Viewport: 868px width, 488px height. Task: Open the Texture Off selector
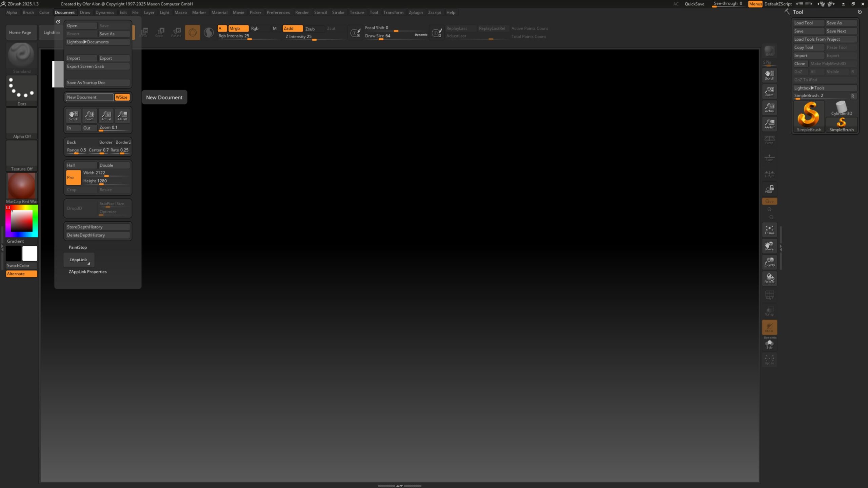tap(21, 156)
